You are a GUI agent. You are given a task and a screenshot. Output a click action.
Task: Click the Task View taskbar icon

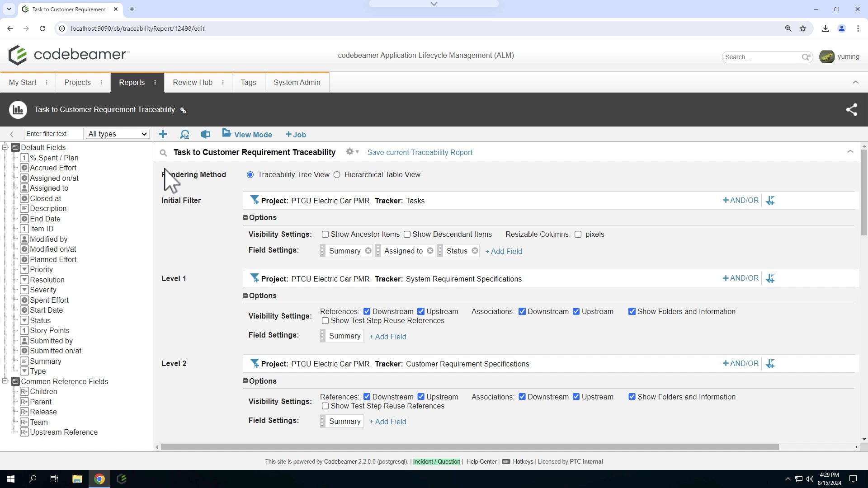54,479
